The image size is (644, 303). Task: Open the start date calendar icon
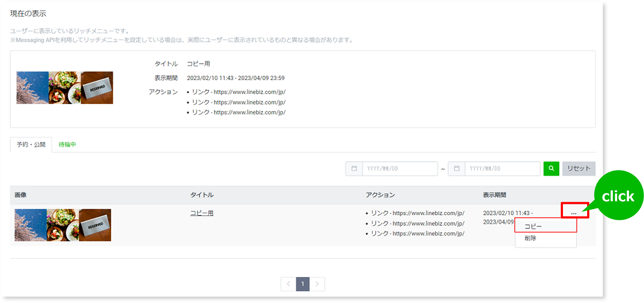[354, 168]
